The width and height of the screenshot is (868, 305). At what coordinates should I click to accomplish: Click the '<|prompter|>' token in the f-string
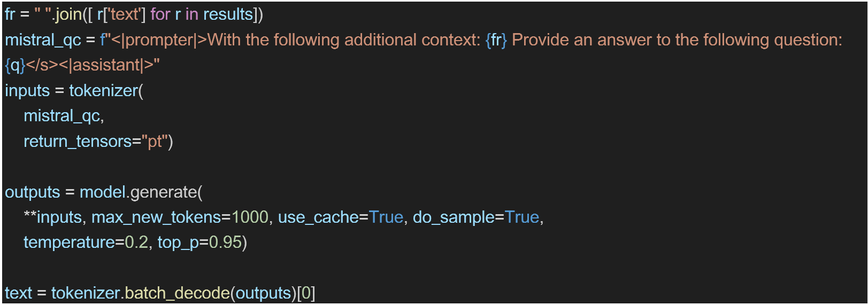point(159,40)
